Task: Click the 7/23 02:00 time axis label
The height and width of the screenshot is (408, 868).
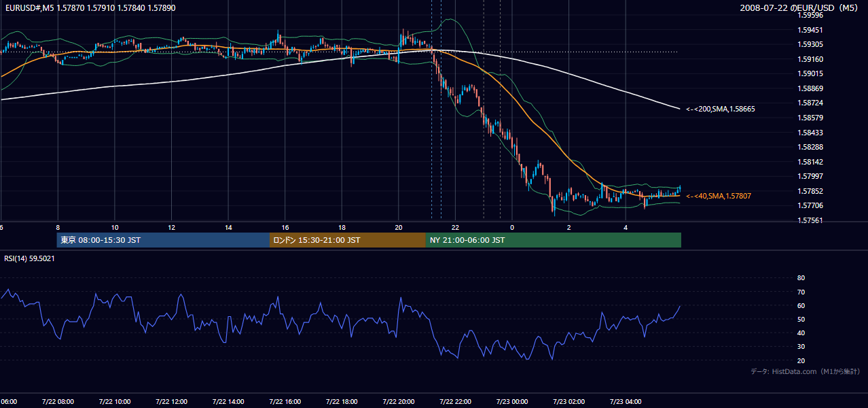Action: click(x=569, y=401)
